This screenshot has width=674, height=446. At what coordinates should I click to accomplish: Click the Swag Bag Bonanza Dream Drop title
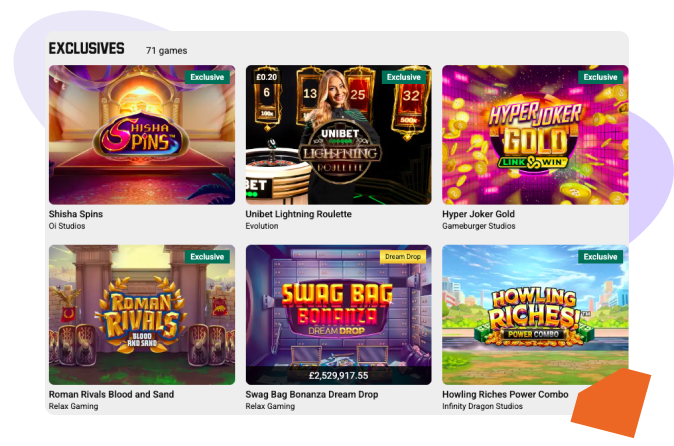click(312, 394)
